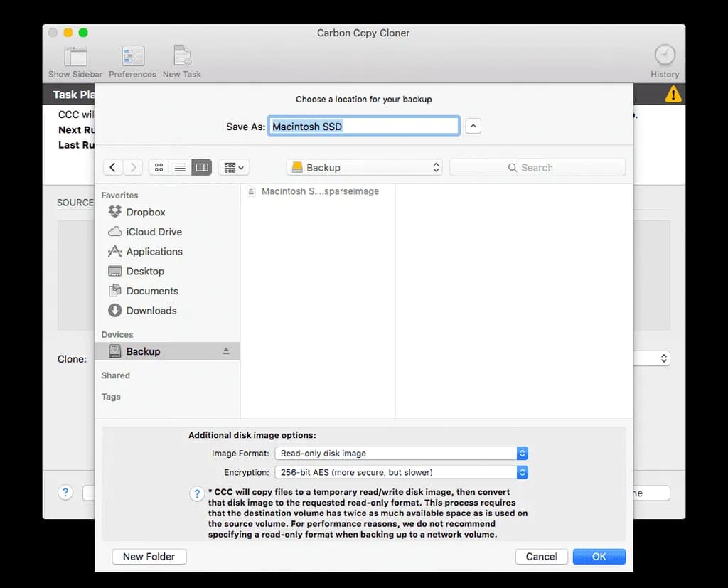Viewport: 728px width, 588px height.
Task: Select Dropbox in Favorites sidebar
Action: [145, 212]
